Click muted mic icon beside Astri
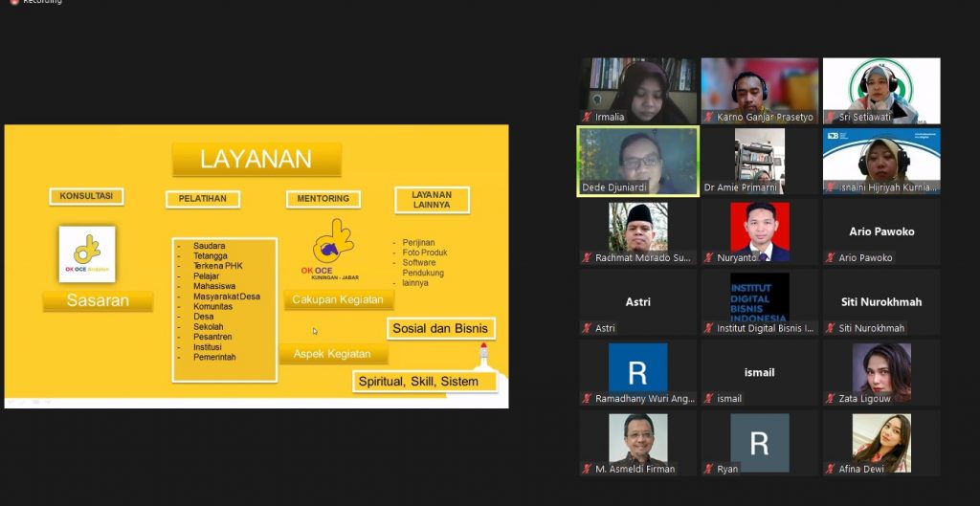 588,329
